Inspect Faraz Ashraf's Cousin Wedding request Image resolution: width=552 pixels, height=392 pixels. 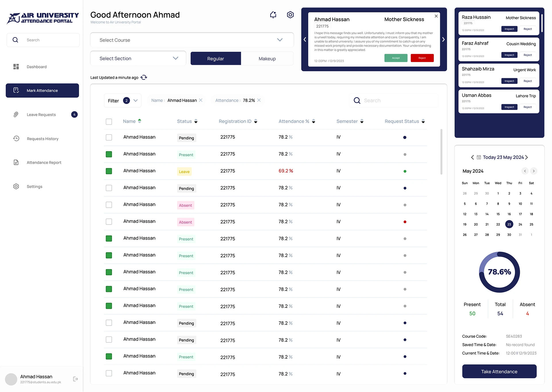[509, 55]
